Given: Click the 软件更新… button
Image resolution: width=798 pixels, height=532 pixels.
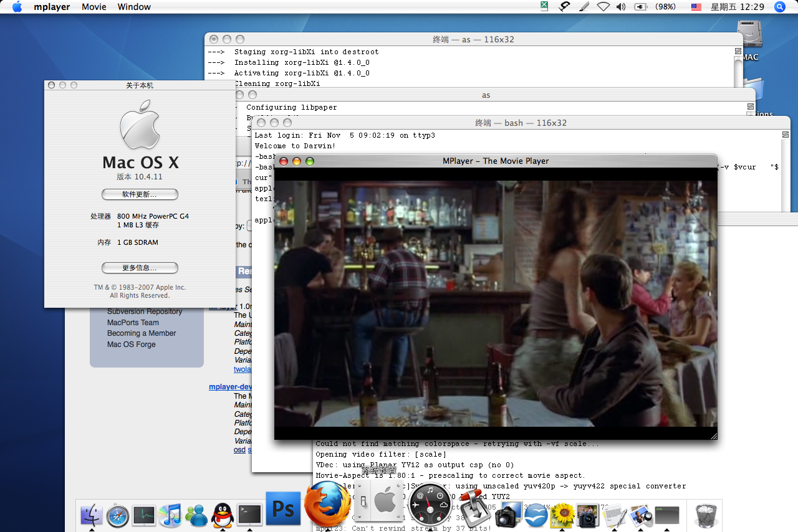Looking at the screenshot, I should tap(140, 194).
